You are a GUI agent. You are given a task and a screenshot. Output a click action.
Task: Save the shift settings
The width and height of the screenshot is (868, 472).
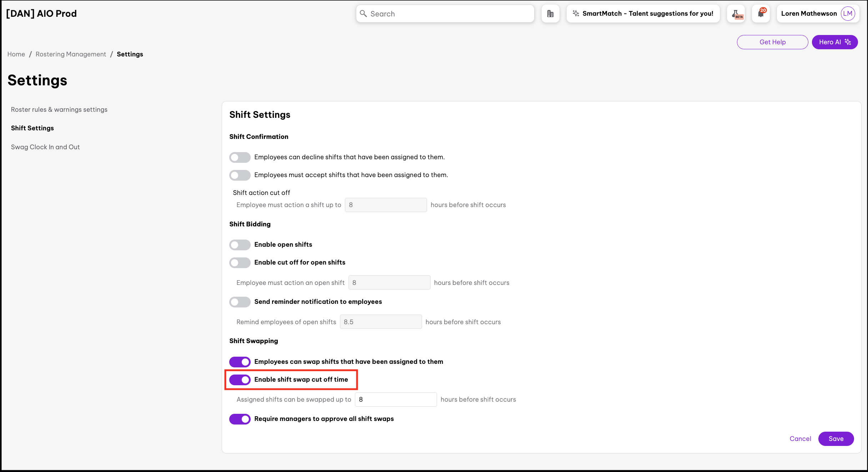click(836, 438)
